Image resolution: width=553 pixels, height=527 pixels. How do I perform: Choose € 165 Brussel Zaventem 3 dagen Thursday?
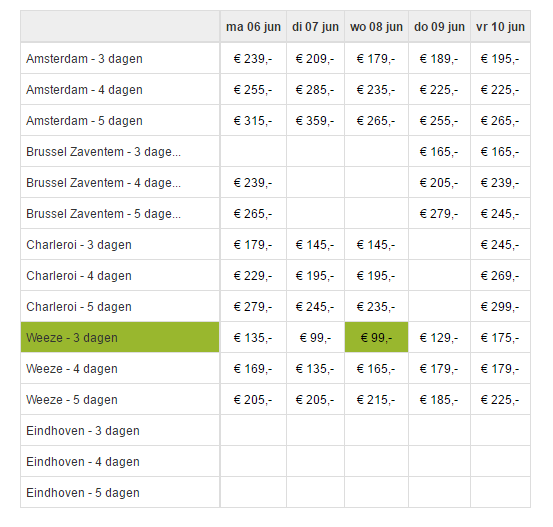point(439,152)
